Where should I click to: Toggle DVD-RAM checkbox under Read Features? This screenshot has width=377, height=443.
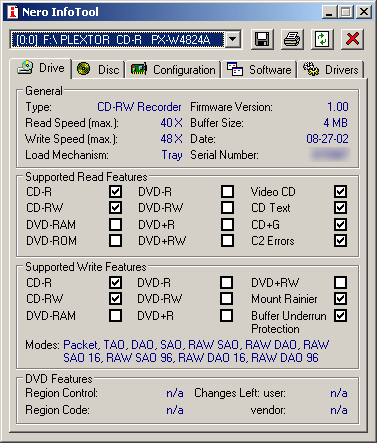coord(115,224)
